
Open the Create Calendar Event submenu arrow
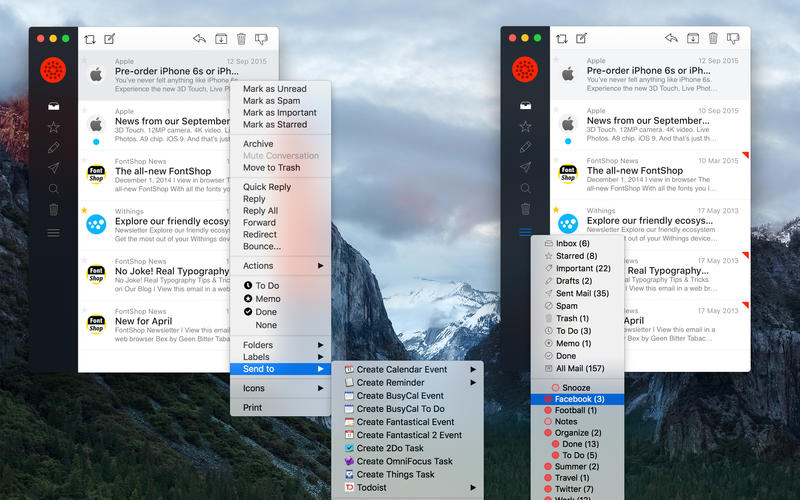coord(473,369)
